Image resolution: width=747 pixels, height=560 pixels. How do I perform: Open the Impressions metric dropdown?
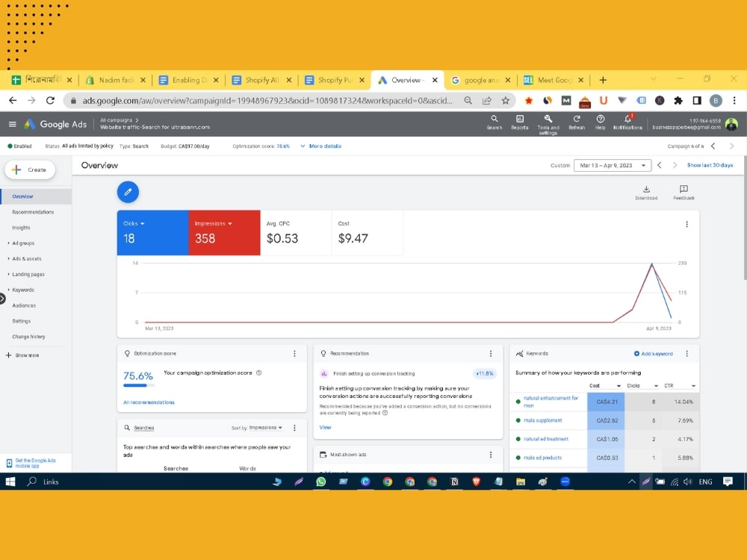click(x=213, y=223)
